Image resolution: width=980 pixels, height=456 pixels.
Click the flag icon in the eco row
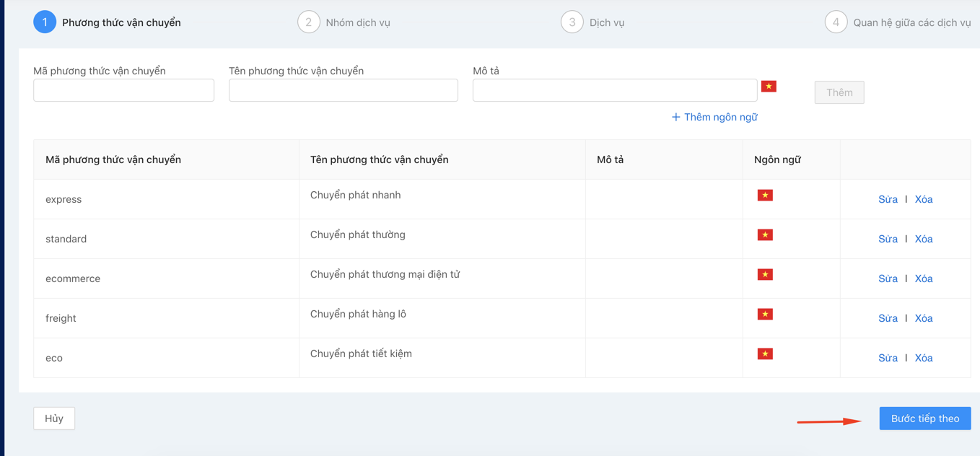click(x=765, y=354)
